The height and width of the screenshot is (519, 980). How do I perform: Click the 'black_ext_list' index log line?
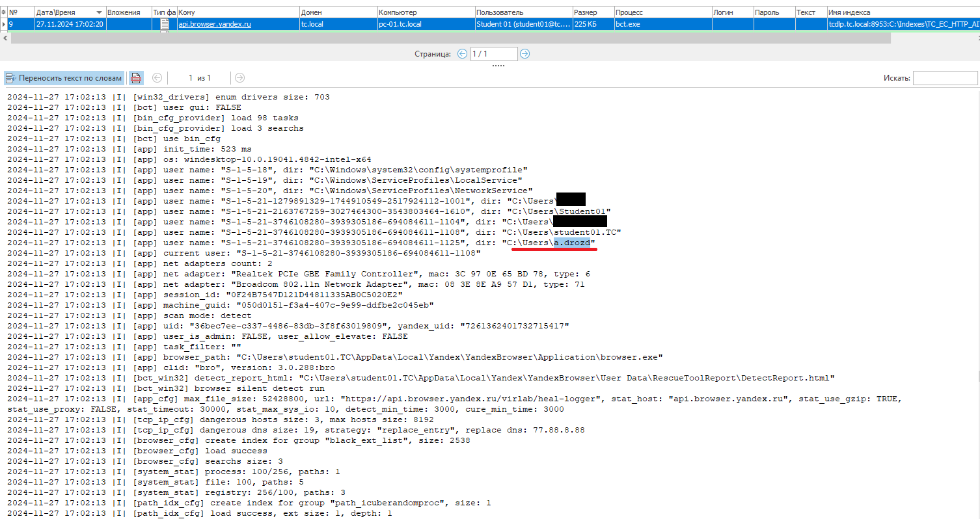pos(239,440)
